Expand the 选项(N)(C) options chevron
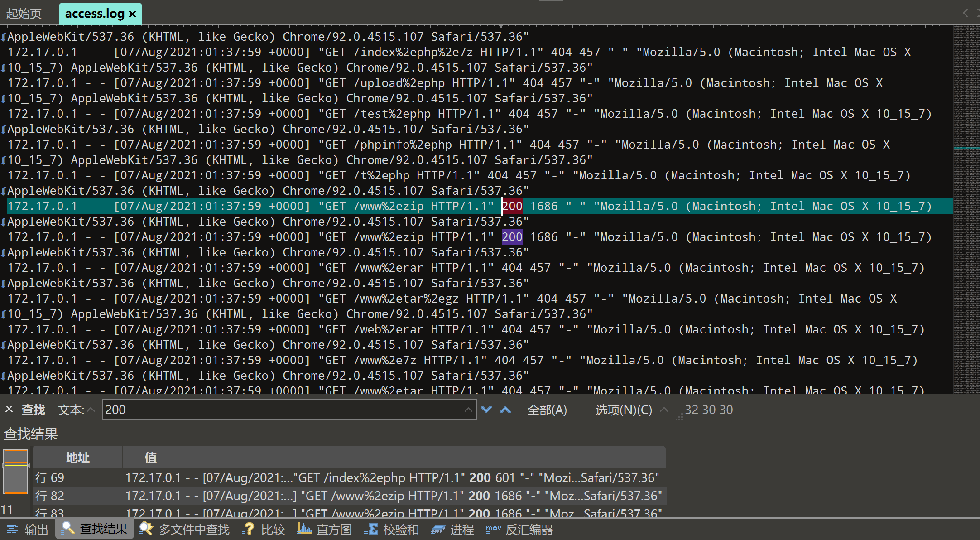This screenshot has height=540, width=980. tap(664, 410)
